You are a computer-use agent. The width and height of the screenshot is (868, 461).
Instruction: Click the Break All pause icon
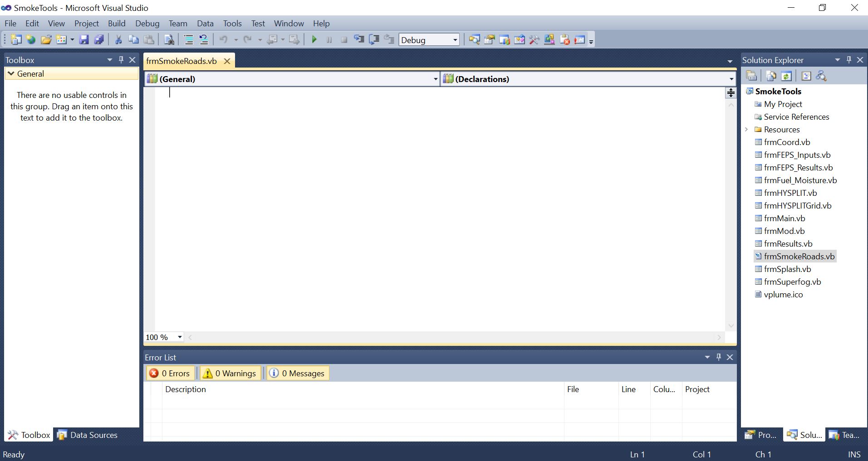point(329,40)
